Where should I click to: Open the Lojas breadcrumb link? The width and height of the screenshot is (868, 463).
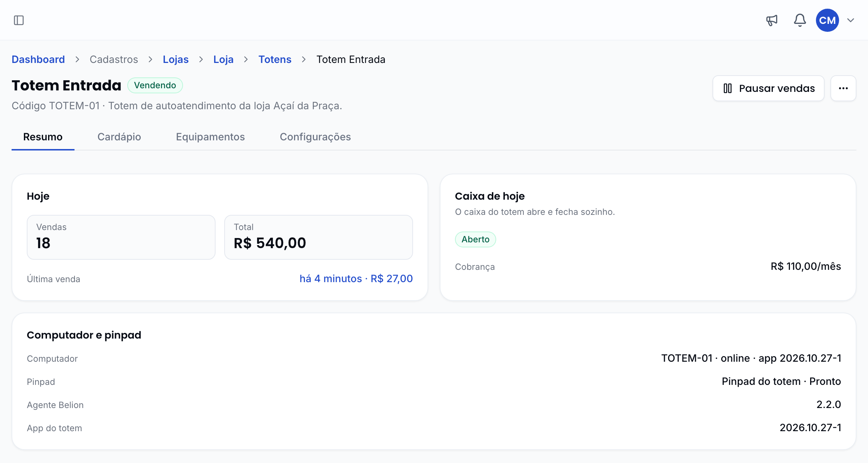(176, 59)
